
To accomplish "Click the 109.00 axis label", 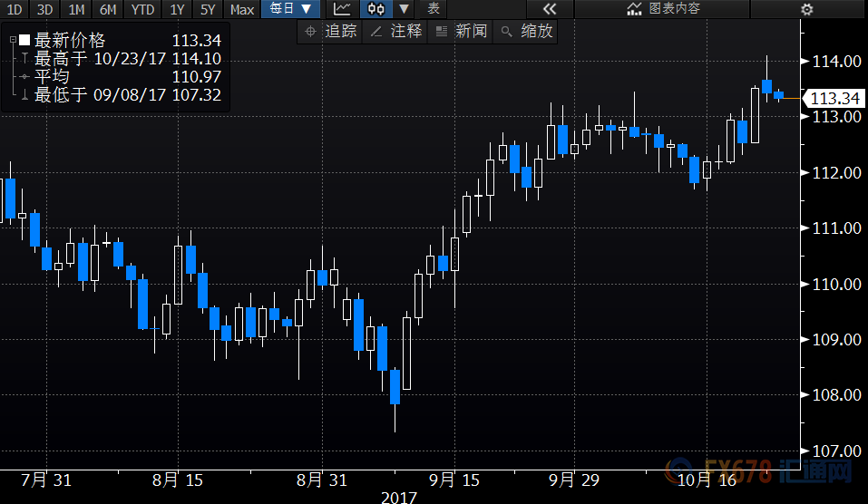I will click(x=836, y=339).
